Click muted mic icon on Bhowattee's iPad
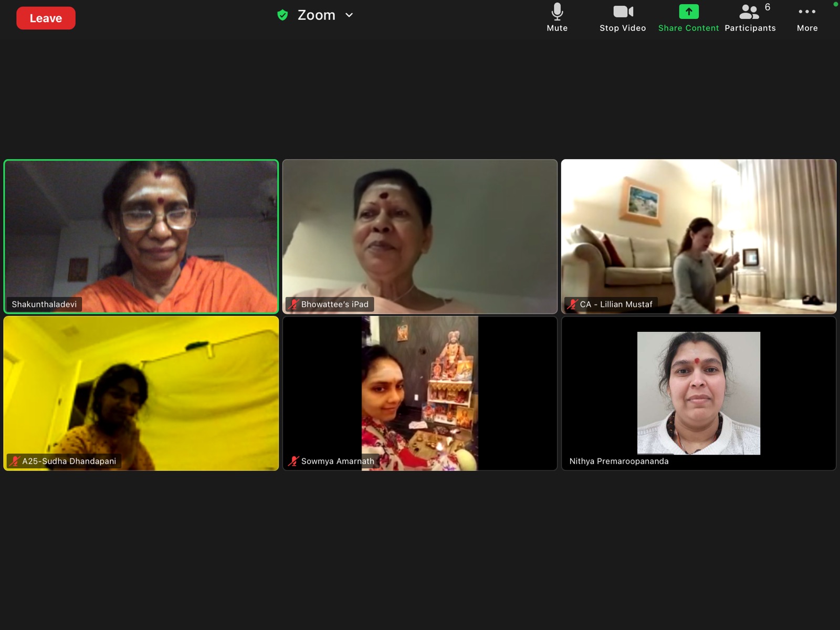The width and height of the screenshot is (840, 630). tap(293, 304)
